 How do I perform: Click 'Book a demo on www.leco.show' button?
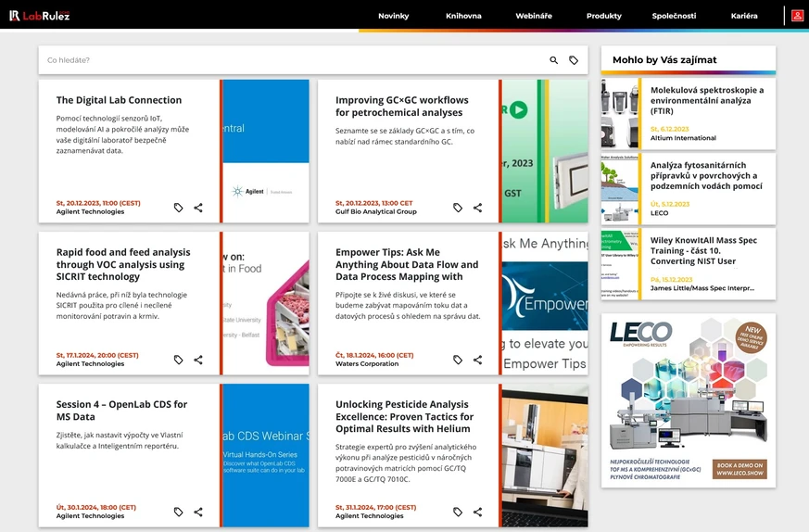coord(739,469)
